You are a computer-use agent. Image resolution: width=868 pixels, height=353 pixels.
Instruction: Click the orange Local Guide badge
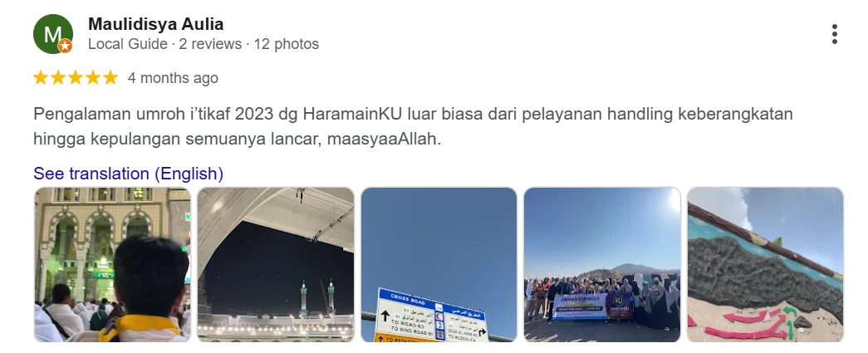pyautogui.click(x=66, y=46)
